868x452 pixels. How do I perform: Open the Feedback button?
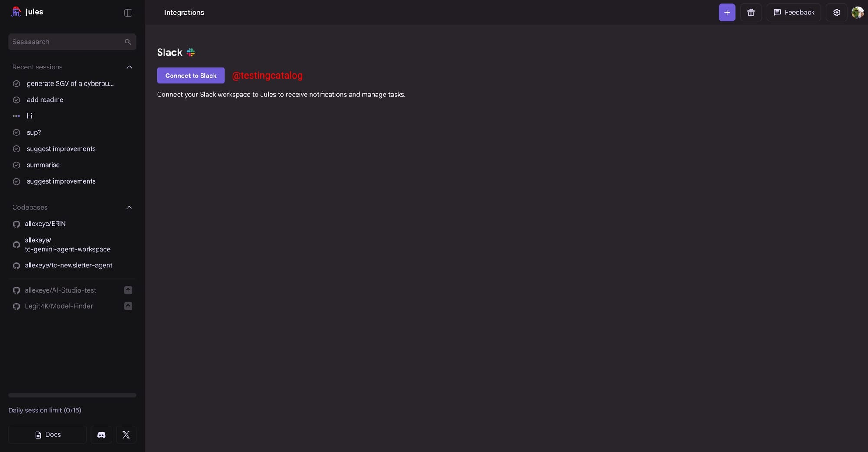[794, 13]
